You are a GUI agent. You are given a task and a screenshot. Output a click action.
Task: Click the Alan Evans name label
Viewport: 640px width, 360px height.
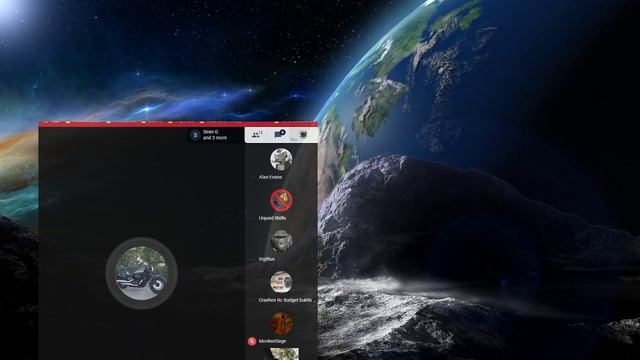270,177
